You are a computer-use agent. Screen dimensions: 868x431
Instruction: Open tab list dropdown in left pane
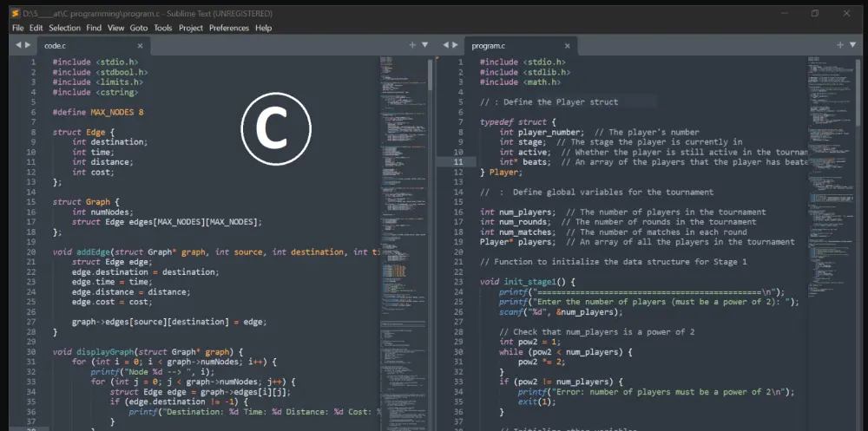425,45
